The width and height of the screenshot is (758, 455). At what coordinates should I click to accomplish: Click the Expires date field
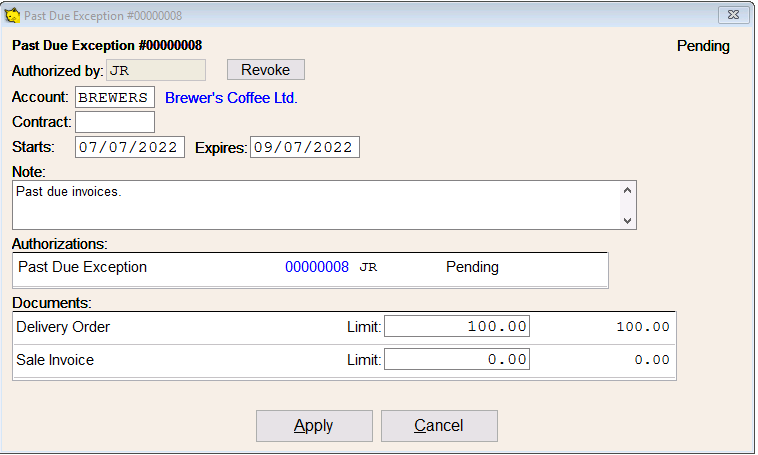[x=305, y=147]
